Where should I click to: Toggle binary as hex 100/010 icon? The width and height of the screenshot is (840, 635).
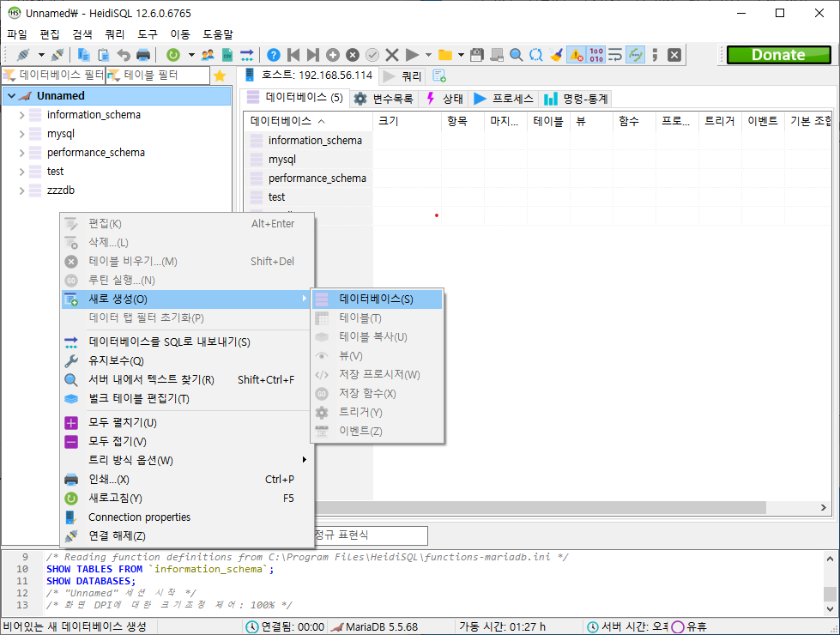click(596, 55)
